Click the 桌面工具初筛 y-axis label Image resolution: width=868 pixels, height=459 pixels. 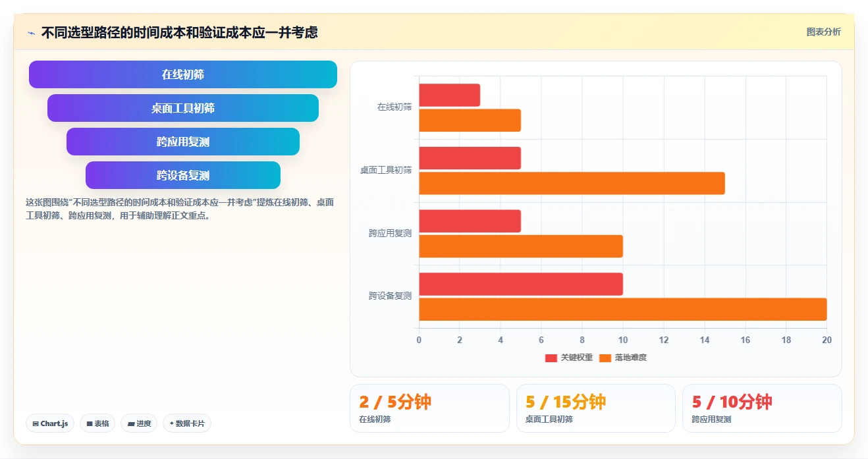386,170
